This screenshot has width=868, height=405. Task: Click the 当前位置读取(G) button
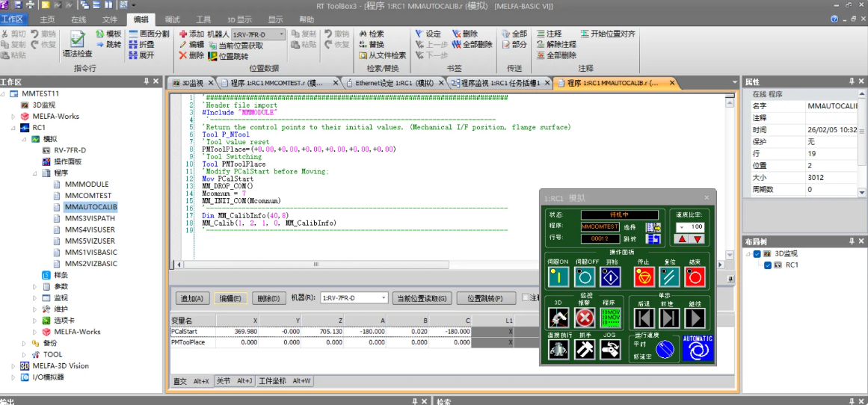[422, 298]
